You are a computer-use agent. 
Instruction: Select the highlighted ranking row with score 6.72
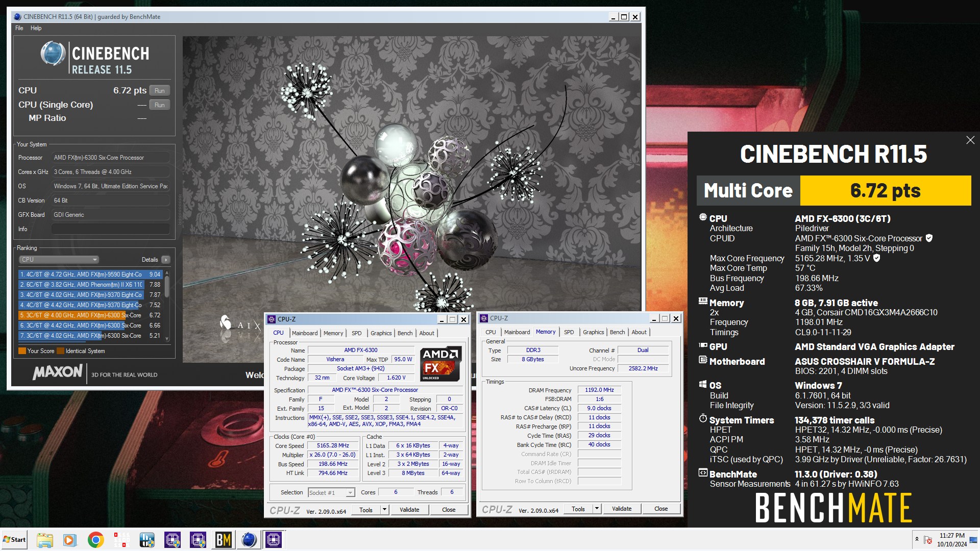point(90,315)
